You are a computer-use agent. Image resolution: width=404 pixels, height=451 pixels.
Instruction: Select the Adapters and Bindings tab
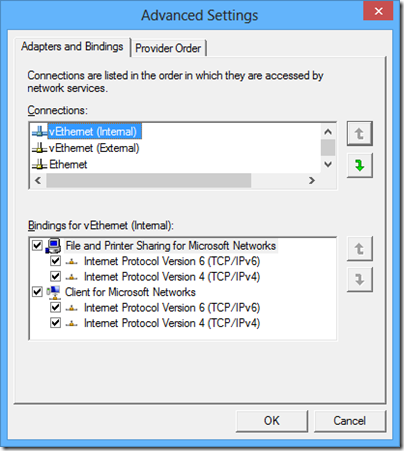72,47
